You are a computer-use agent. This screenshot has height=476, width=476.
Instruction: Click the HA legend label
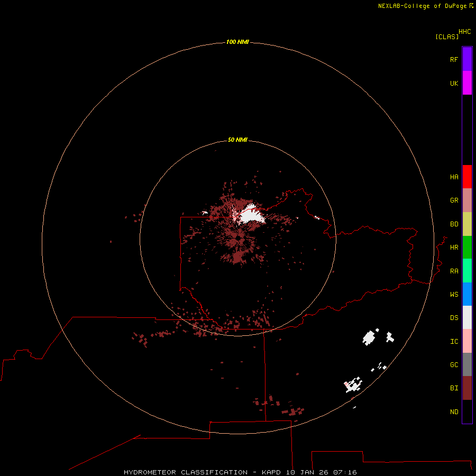coord(454,177)
